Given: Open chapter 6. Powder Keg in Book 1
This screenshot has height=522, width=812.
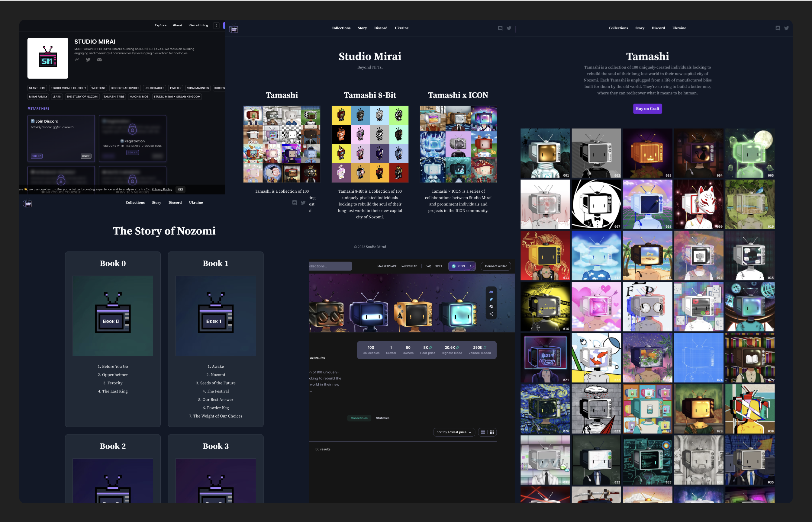Looking at the screenshot, I should pyautogui.click(x=216, y=408).
